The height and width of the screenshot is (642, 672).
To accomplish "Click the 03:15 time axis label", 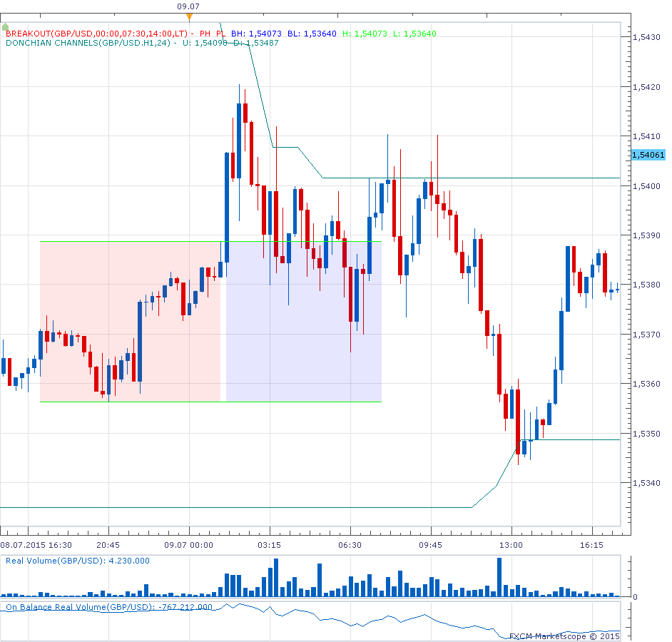I will click(x=269, y=545).
